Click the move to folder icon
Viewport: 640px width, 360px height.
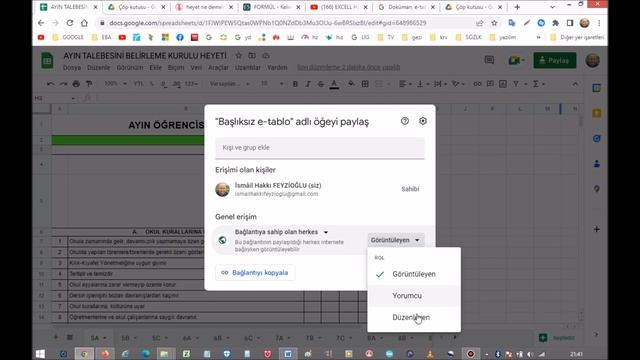pos(252,56)
